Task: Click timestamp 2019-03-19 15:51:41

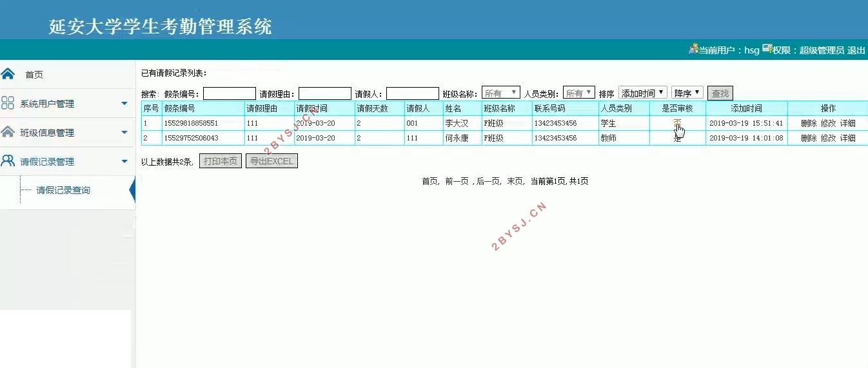Action: (746, 123)
